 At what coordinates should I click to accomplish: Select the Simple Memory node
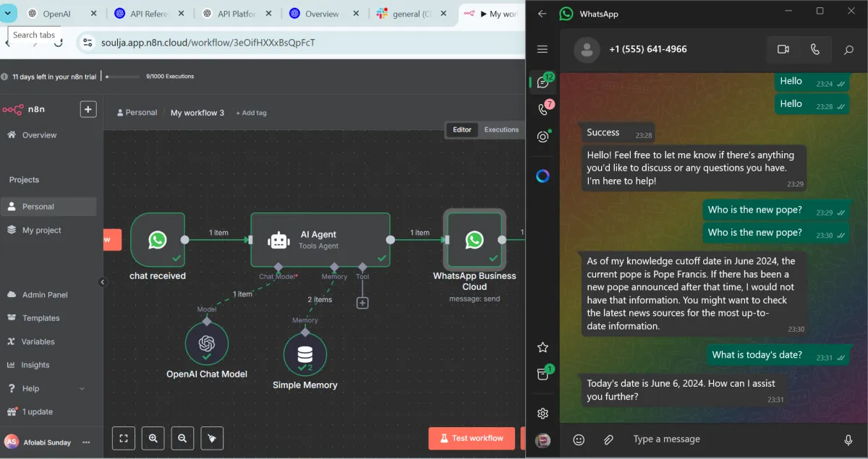(305, 354)
